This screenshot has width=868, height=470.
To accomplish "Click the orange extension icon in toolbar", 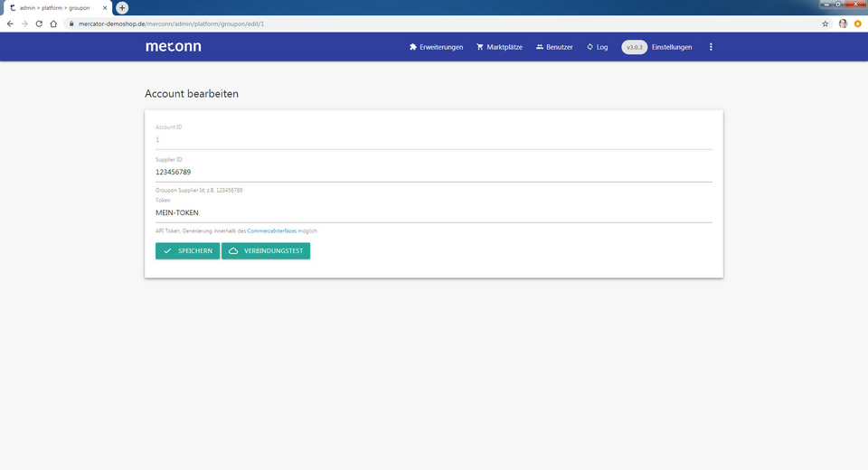I will coord(857,23).
